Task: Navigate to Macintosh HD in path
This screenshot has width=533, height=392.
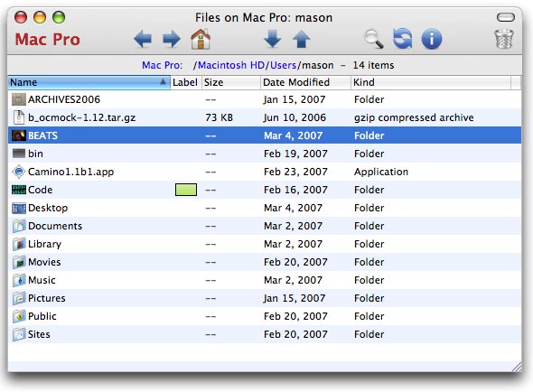Action: tap(231, 65)
